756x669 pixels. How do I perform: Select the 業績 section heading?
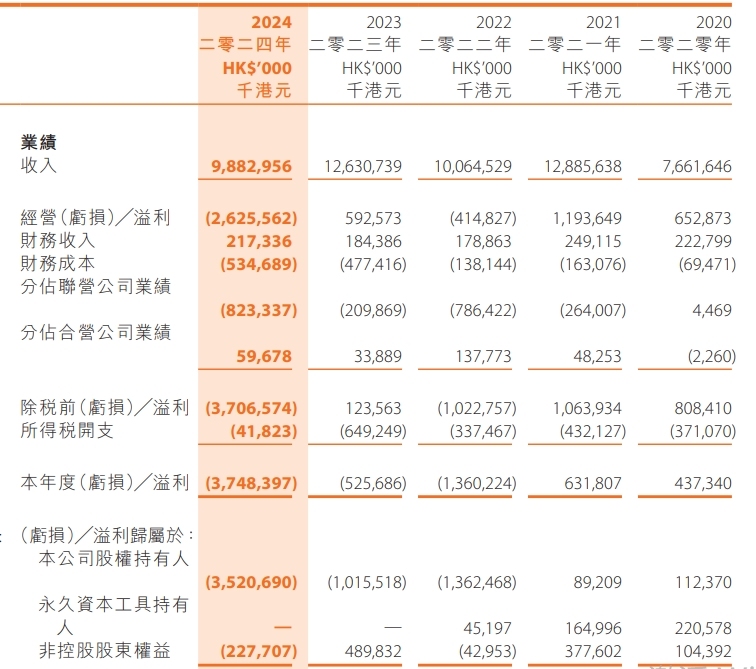(x=39, y=142)
